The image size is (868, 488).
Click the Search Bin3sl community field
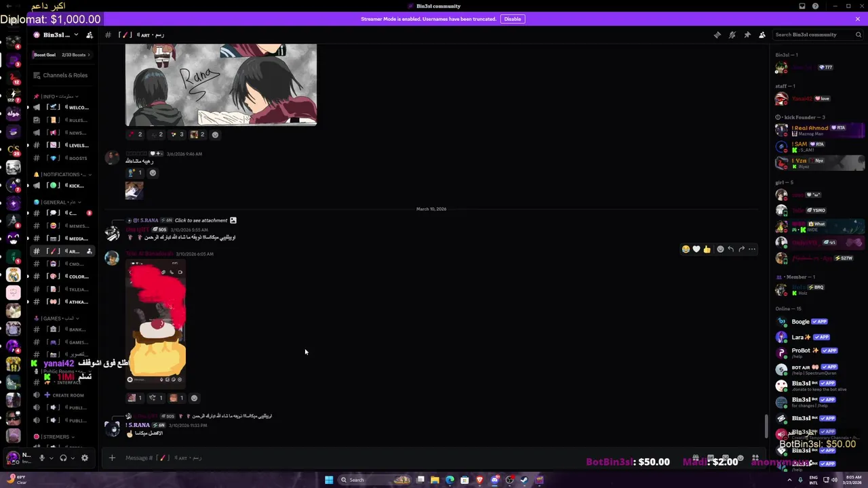(x=816, y=35)
